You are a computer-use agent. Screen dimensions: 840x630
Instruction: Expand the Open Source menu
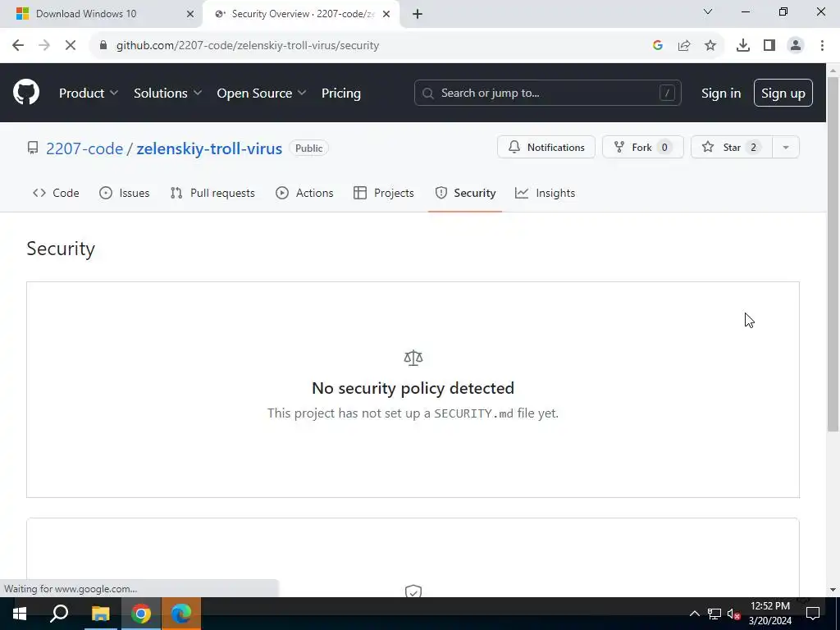tap(262, 94)
